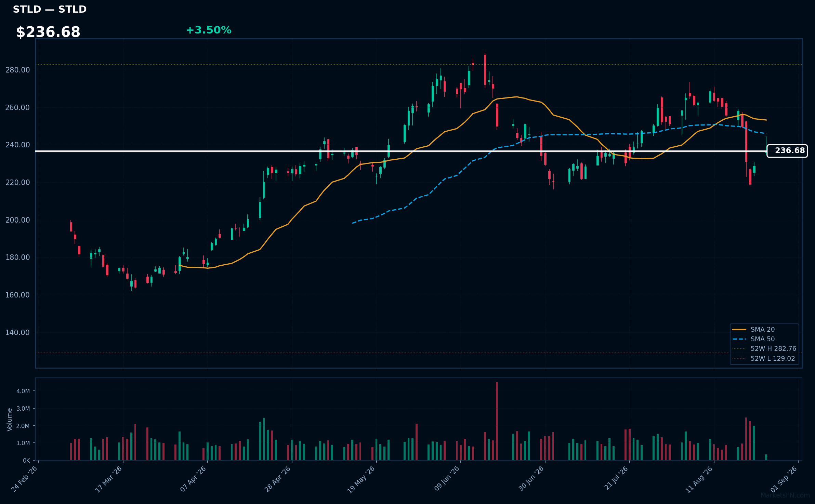Screen dimensions: 815x504
Task: Click the 17 Mar '26 date label
Action: [x=109, y=479]
